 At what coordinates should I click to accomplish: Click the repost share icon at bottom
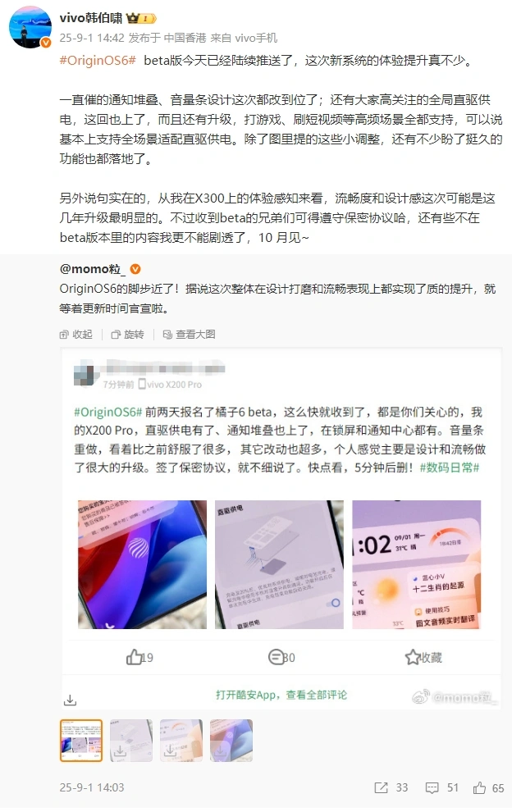pos(381,787)
